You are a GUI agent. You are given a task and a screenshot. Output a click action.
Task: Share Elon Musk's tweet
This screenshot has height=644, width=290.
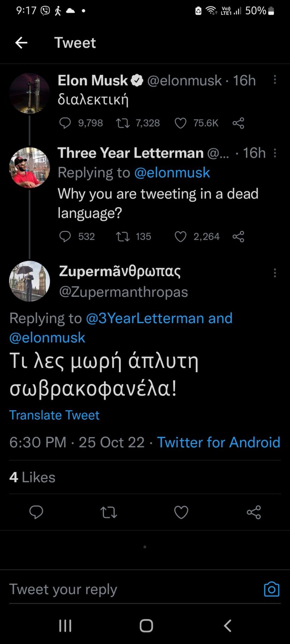238,123
